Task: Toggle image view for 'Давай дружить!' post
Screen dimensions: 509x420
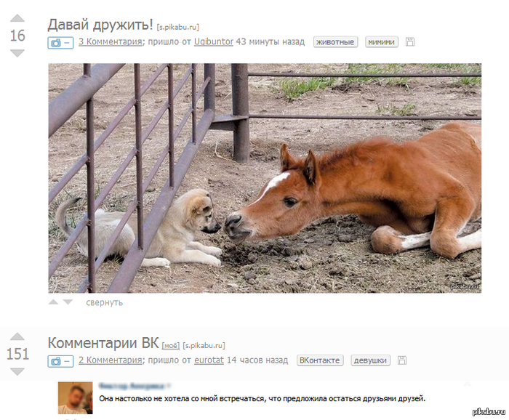Action: coord(60,42)
